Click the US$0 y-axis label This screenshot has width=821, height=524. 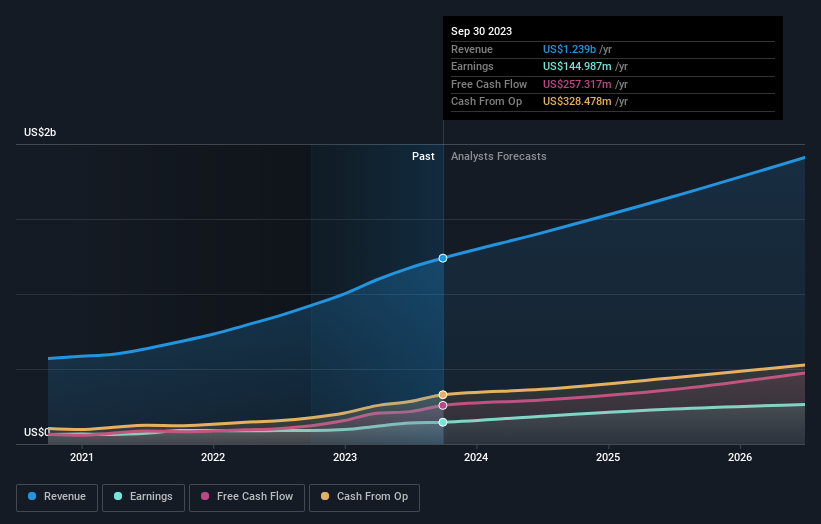click(x=36, y=432)
